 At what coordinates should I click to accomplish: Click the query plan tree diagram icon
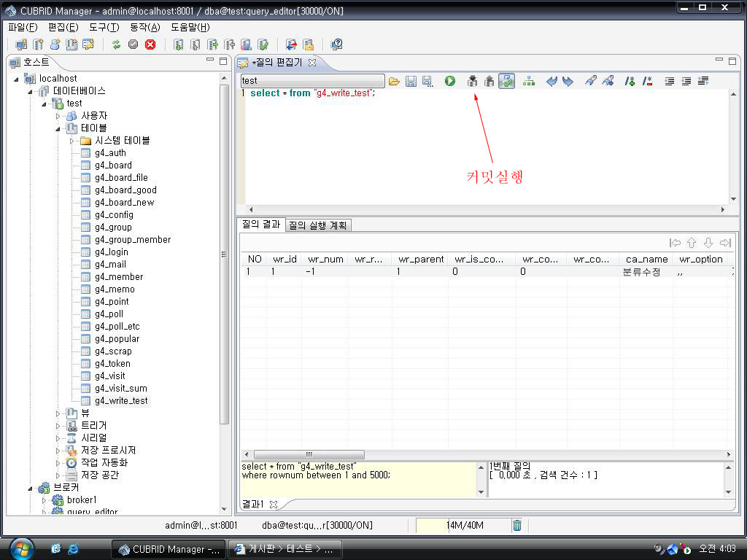pos(529,81)
